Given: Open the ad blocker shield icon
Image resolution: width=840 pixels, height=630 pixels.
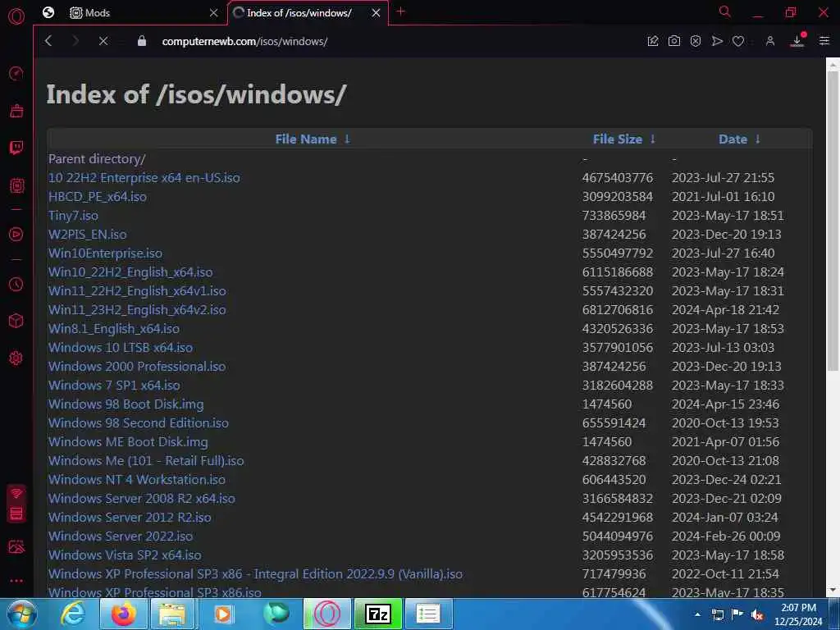Looking at the screenshot, I should pos(696,41).
